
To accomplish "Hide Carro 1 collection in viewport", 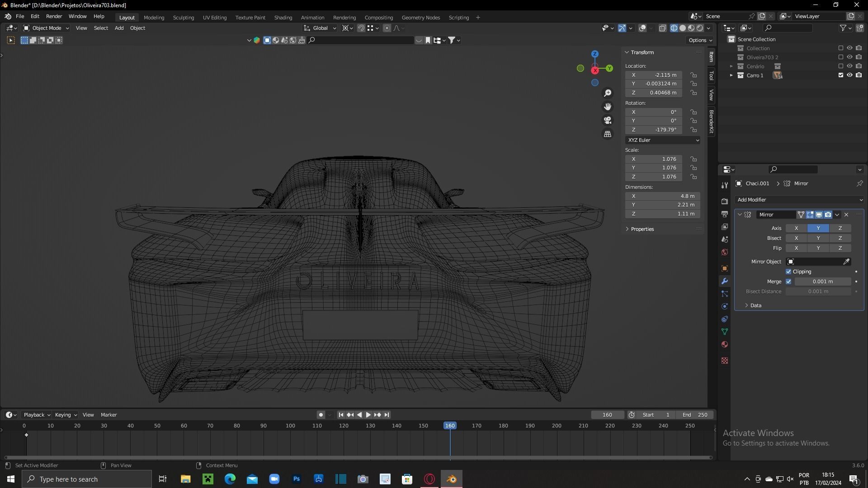I will 849,75.
